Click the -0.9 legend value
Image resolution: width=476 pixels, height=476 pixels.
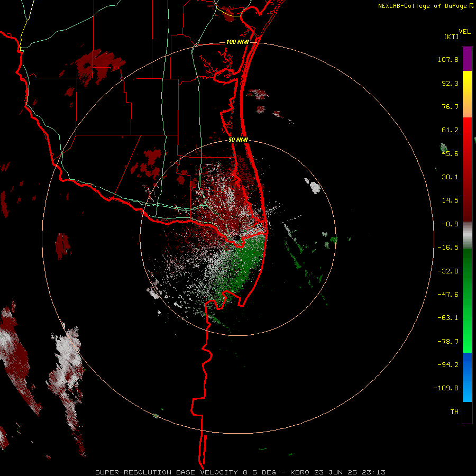pos(450,224)
